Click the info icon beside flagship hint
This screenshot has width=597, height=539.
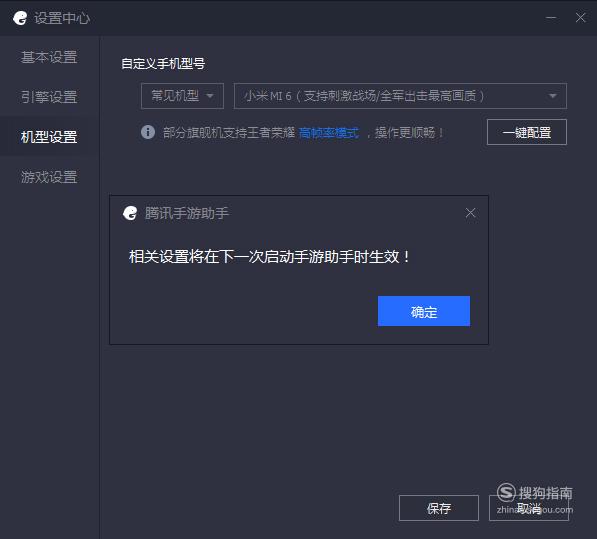[148, 132]
